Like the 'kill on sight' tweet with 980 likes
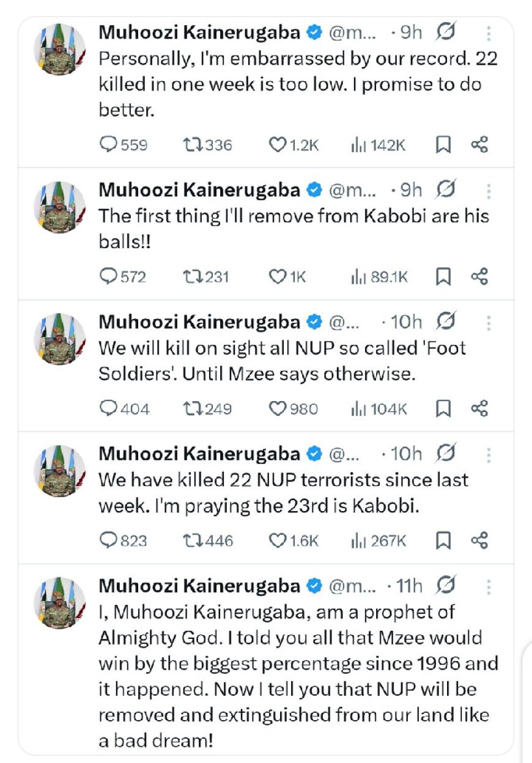The width and height of the screenshot is (532, 763). pos(278,408)
